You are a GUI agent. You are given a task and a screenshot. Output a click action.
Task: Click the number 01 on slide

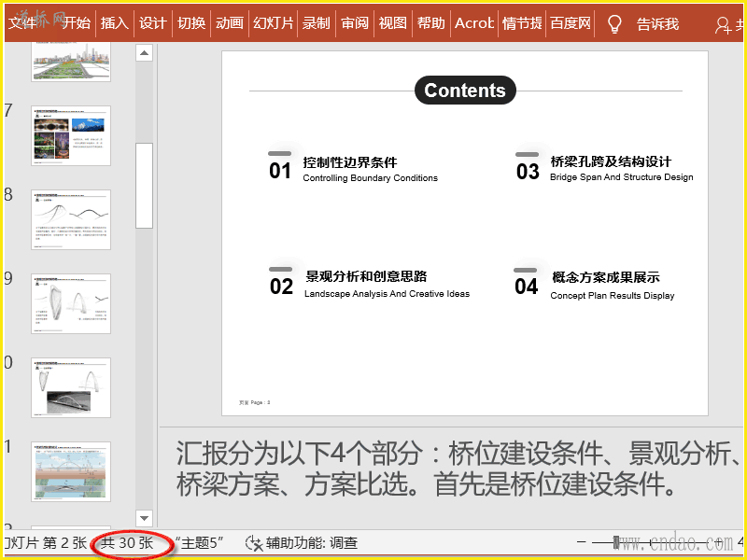click(x=279, y=171)
